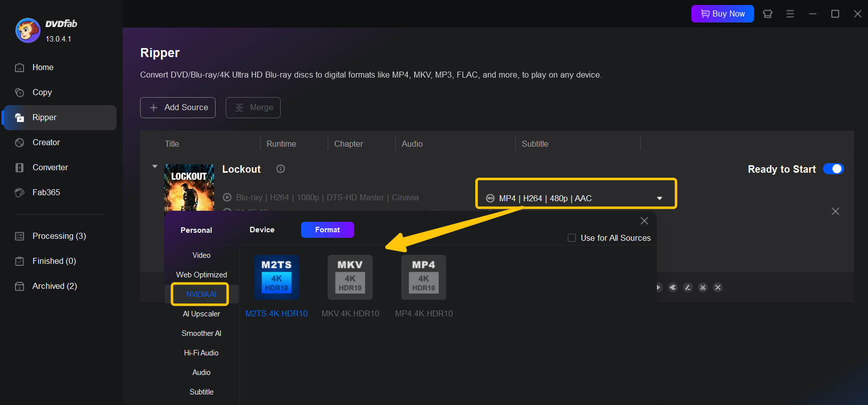This screenshot has width=868, height=405.
Task: Open Home in the sidebar
Action: (60, 68)
